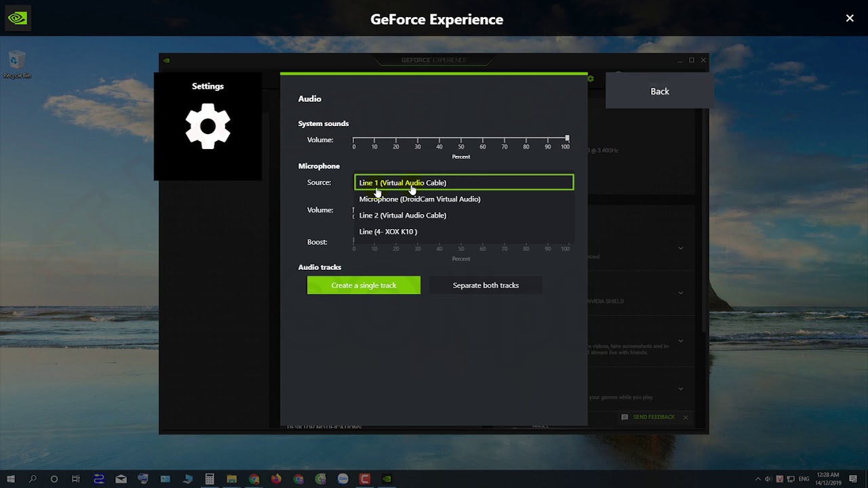The width and height of the screenshot is (868, 488).
Task: Click the NVIDIA GeForce Experience taskbar icon
Action: pyautogui.click(x=387, y=479)
